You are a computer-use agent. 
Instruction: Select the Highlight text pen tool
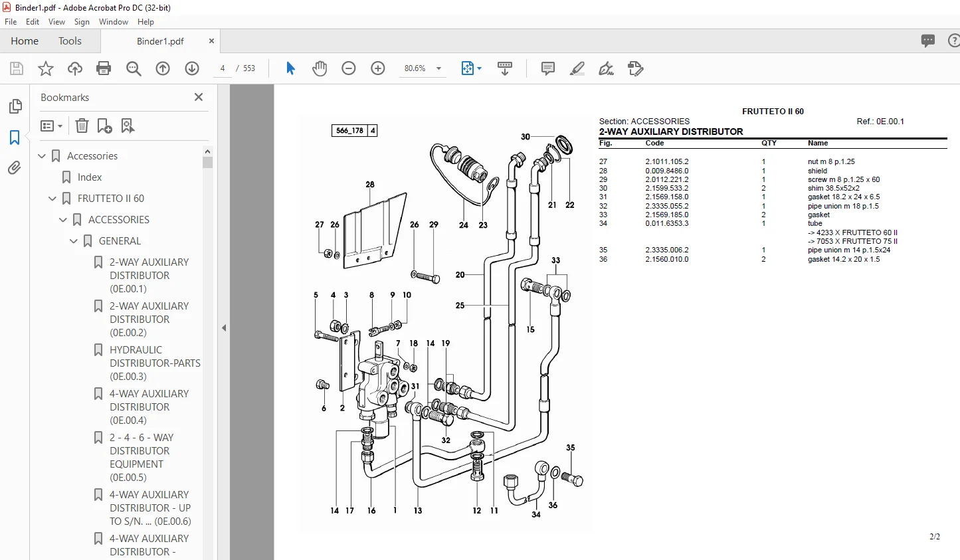coord(577,68)
